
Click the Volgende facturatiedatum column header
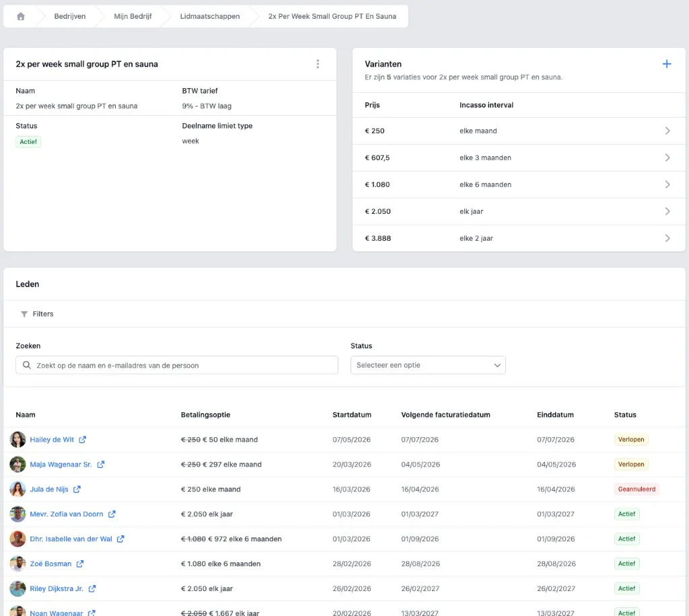(x=445, y=415)
